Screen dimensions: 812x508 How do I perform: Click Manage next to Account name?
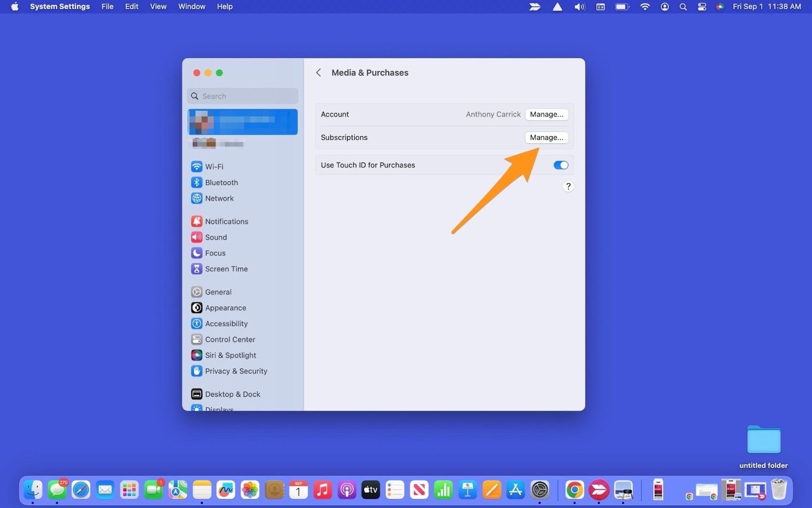(x=546, y=114)
